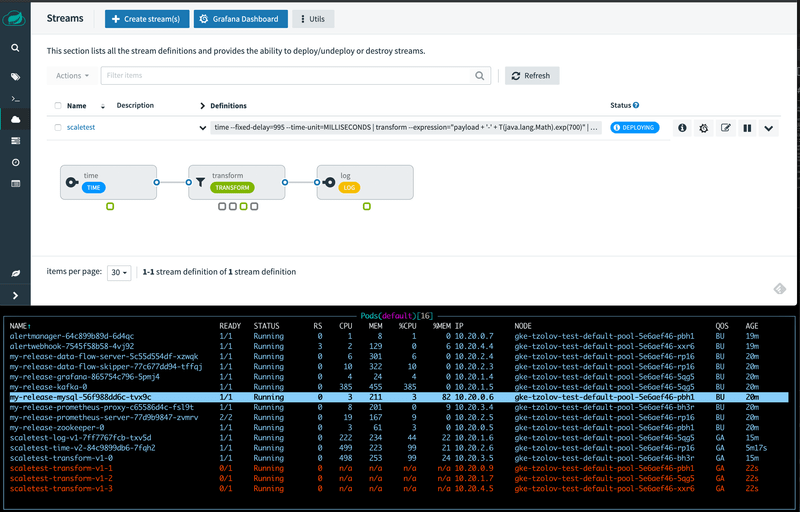Select my-release-grafana pod row
The height and width of the screenshot is (512, 800).
[x=398, y=377]
